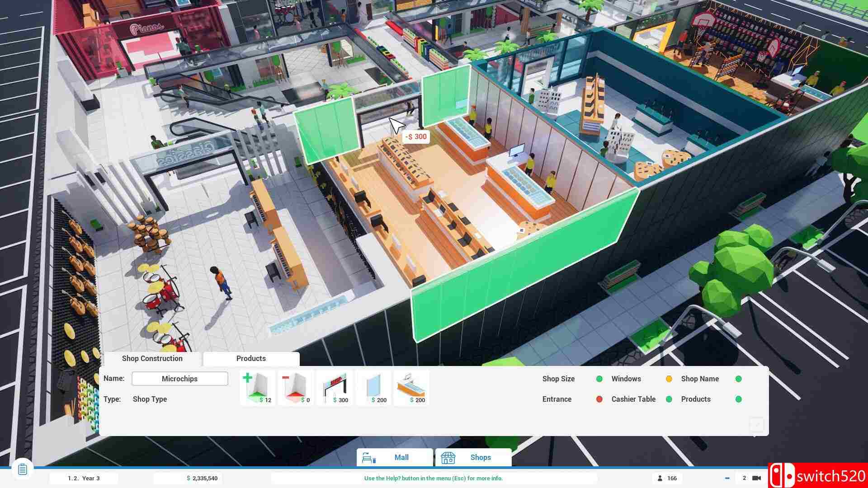The height and width of the screenshot is (488, 868).
Task: Open the clipboard tasks icon
Action: 22,469
